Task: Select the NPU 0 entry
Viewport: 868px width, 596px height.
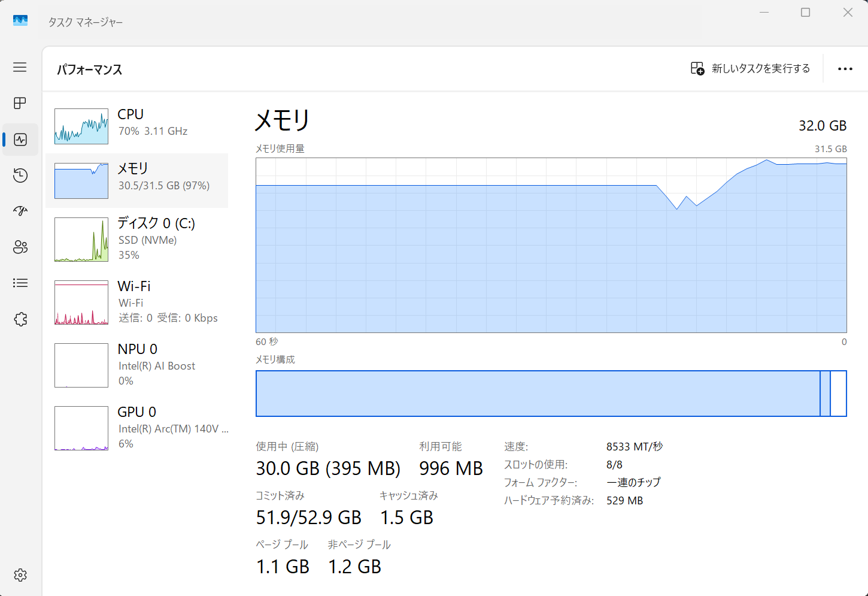Action: click(137, 365)
